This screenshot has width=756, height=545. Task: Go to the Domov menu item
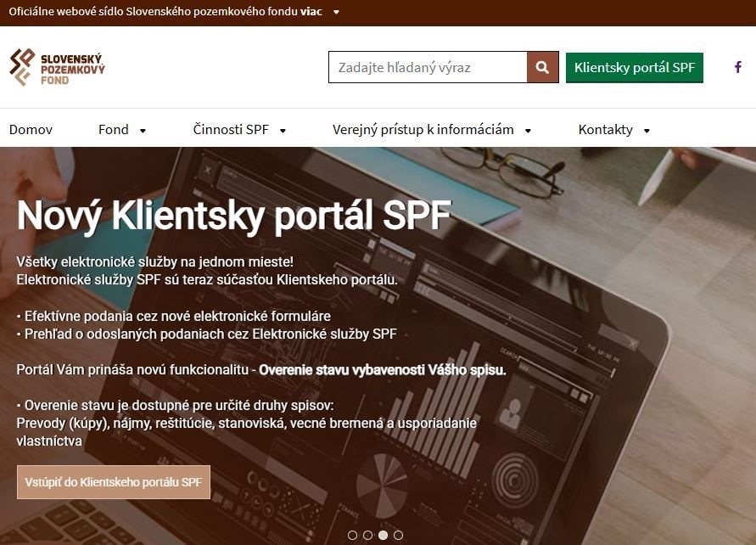pyautogui.click(x=31, y=130)
